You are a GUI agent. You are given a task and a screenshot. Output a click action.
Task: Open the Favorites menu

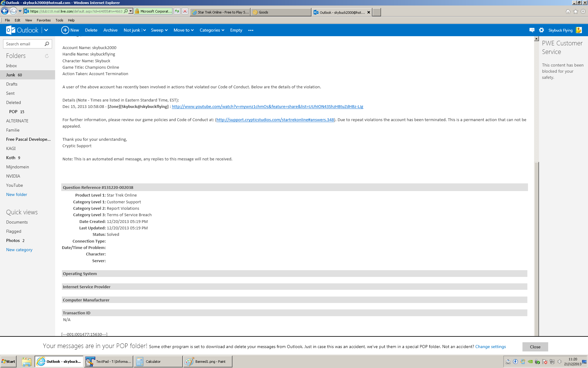(43, 20)
